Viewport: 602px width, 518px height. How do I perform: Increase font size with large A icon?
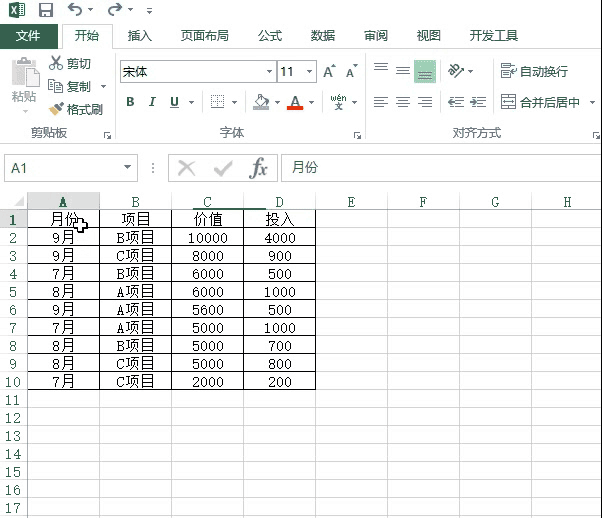329,71
